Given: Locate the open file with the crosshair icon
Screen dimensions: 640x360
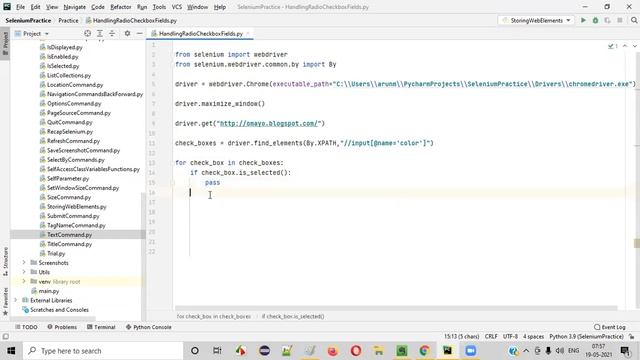Looking at the screenshot, I should point(87,33).
